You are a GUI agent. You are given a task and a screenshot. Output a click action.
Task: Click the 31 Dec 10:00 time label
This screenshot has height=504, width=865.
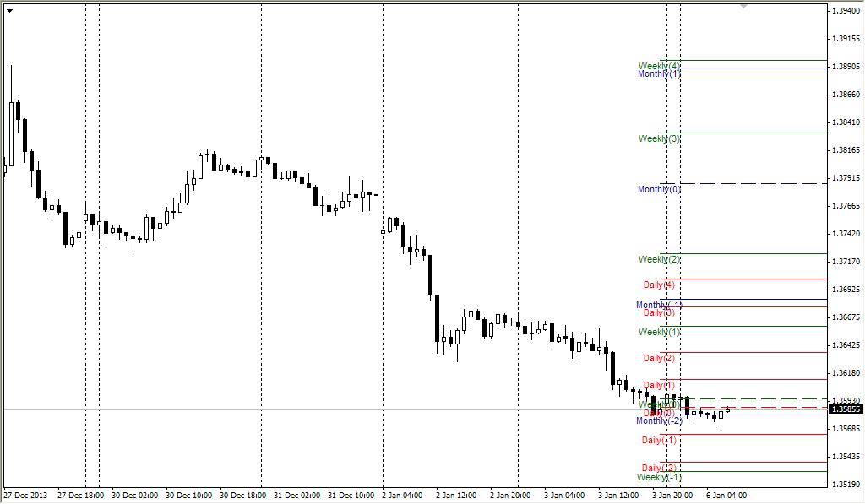(351, 496)
